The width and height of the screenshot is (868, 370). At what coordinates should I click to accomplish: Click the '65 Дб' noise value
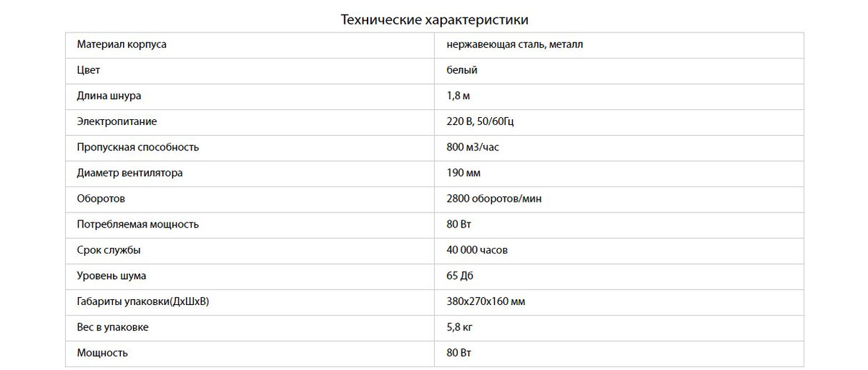[x=460, y=276]
